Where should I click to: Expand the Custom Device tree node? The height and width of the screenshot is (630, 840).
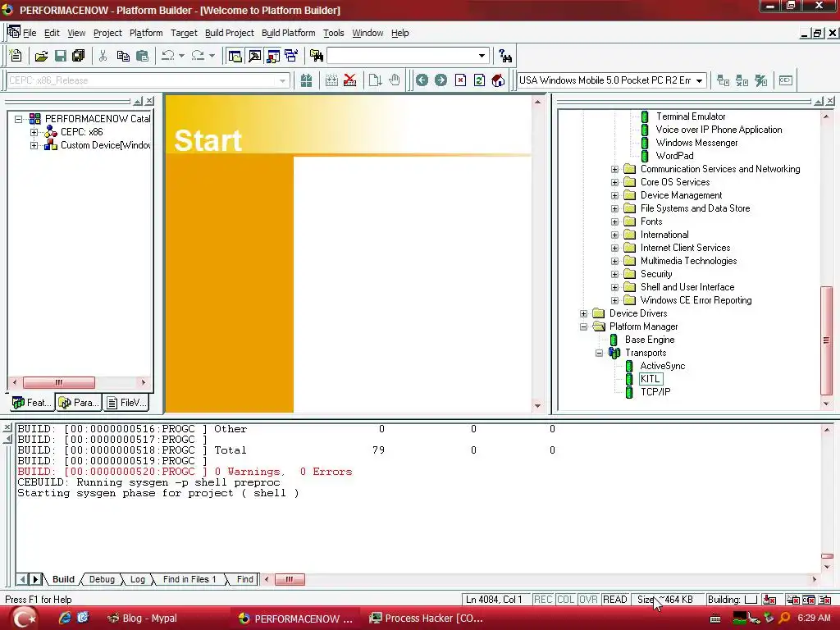34,145
